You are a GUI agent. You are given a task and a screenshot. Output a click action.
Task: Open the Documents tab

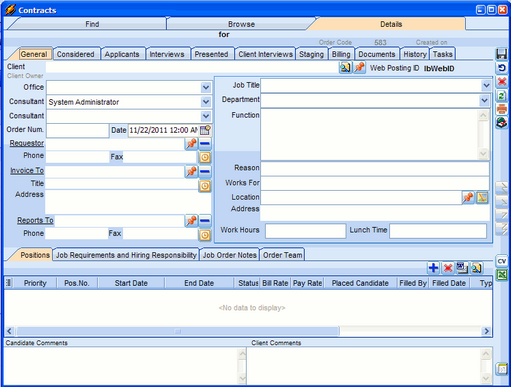click(377, 54)
